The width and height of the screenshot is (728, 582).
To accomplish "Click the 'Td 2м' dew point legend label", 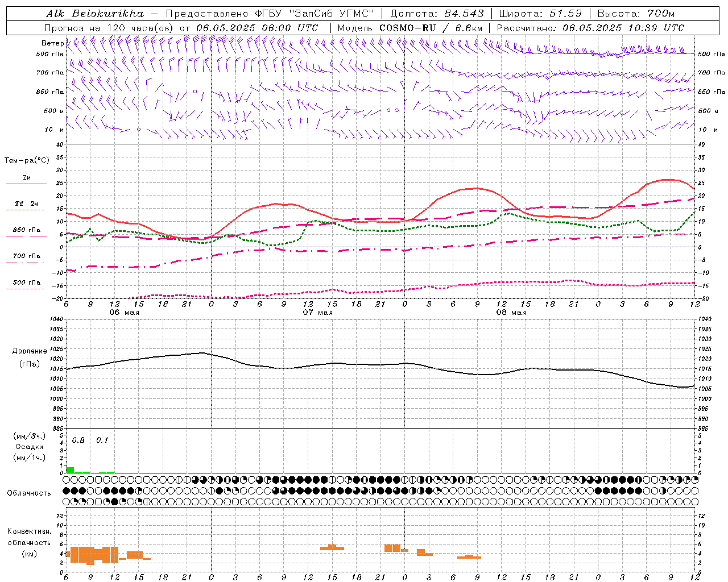I will click(x=27, y=203).
